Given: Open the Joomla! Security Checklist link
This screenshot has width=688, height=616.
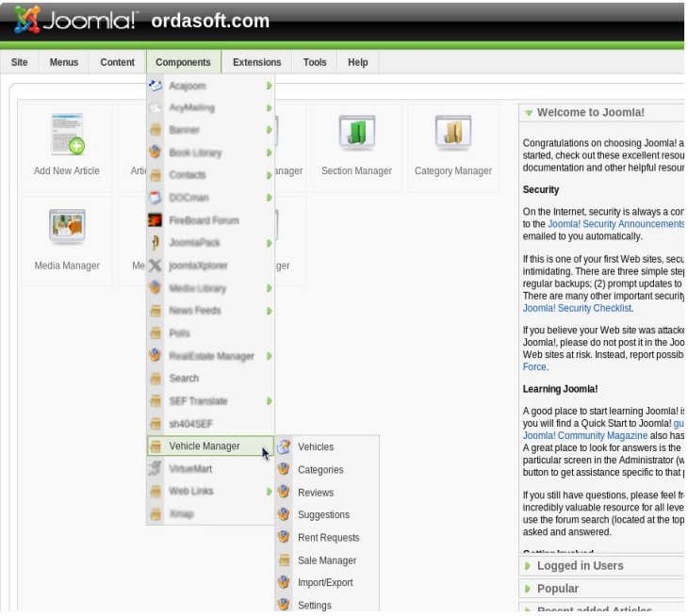Looking at the screenshot, I should (x=577, y=308).
